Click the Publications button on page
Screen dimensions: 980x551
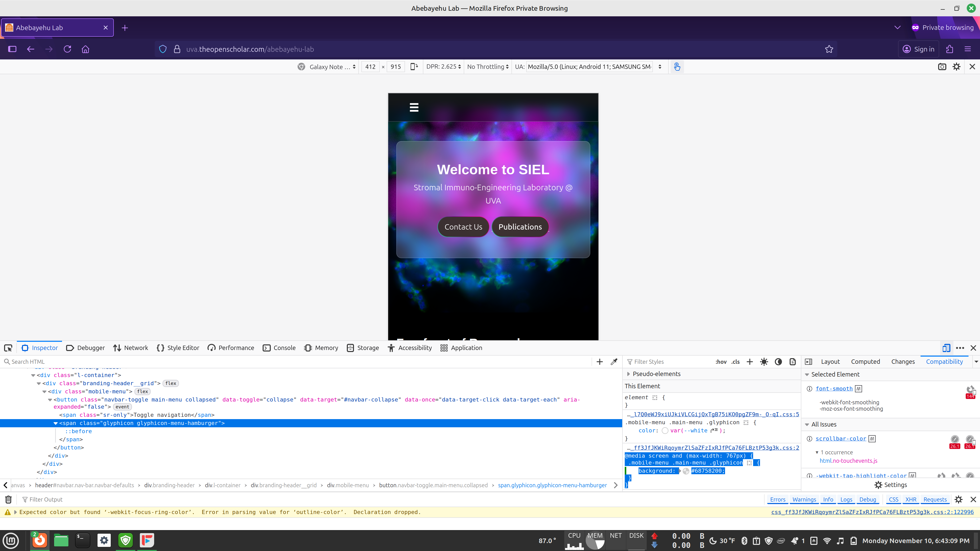[520, 227]
